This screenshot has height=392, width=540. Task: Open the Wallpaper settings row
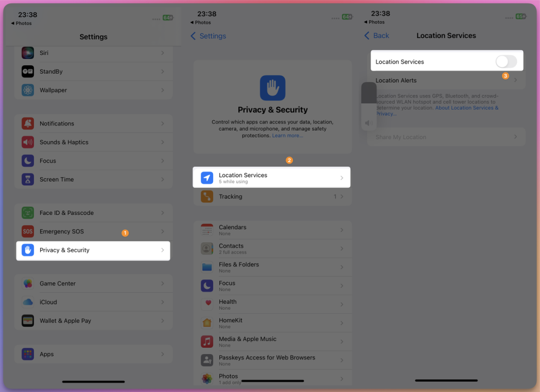(x=93, y=90)
